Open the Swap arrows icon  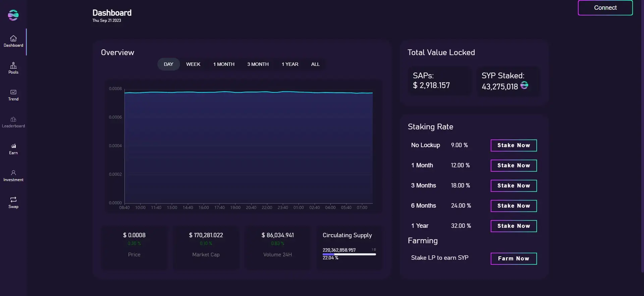pyautogui.click(x=13, y=200)
